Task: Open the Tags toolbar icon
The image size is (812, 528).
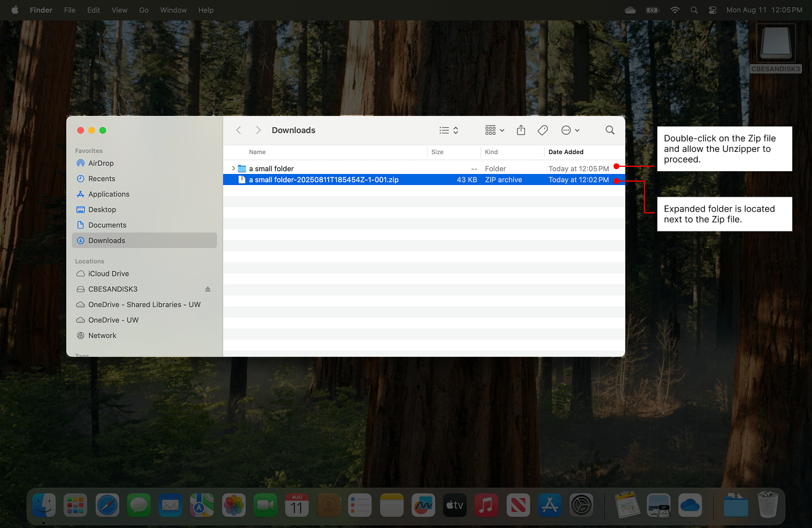Action: tap(542, 130)
